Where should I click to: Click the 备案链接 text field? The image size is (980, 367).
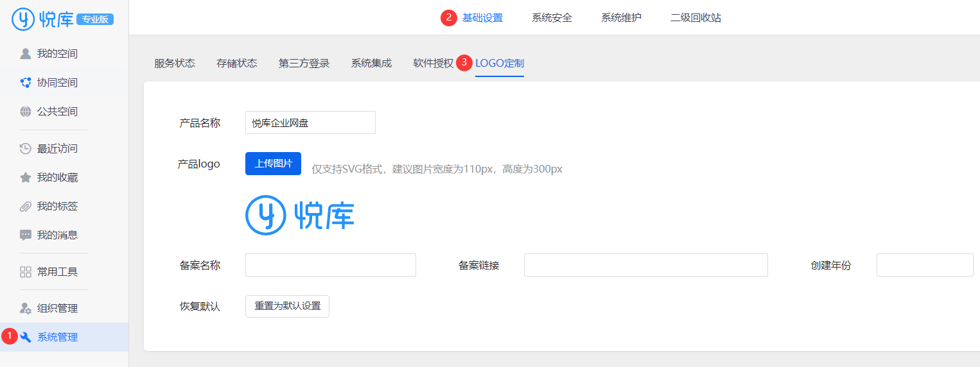pyautogui.click(x=645, y=265)
